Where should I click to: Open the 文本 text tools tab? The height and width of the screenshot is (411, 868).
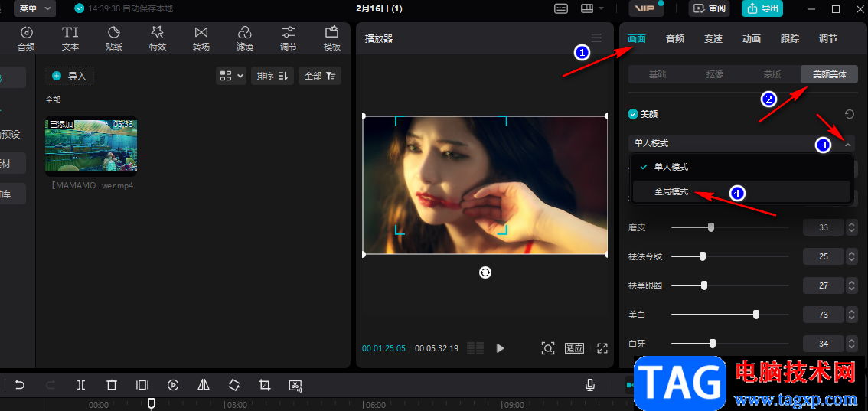click(70, 38)
